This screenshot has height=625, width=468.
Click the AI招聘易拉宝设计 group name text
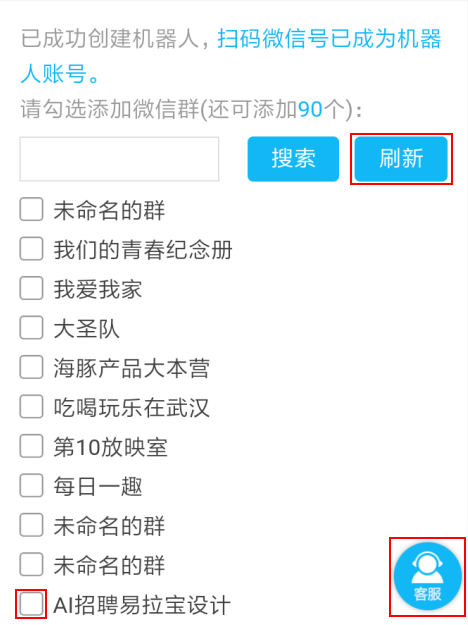142,605
